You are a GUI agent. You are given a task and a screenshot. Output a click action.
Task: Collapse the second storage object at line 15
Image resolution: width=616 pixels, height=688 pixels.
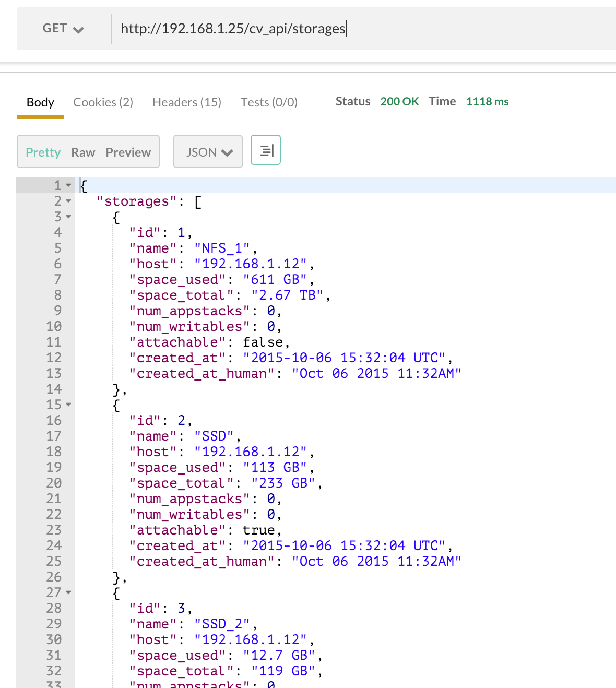tap(68, 405)
